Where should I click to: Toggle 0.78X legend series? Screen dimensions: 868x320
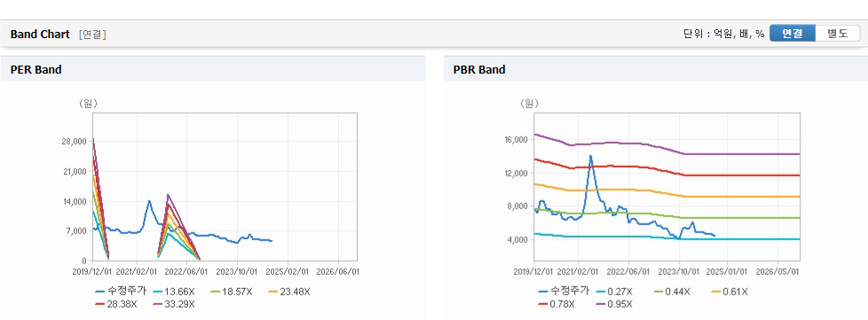[556, 304]
